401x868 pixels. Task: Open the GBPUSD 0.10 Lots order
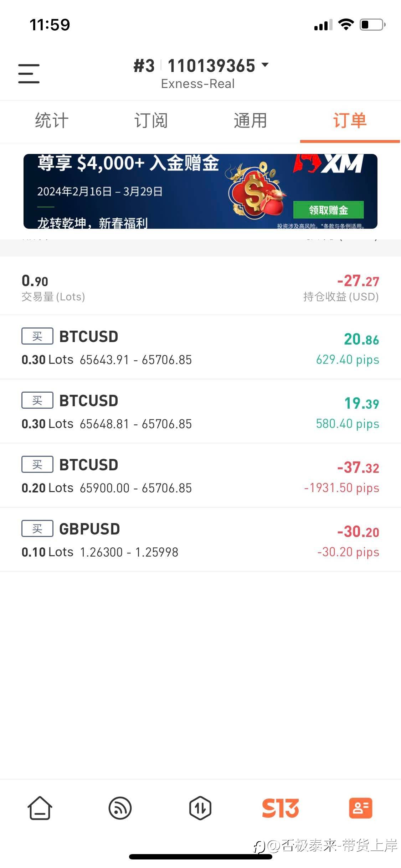[x=200, y=540]
